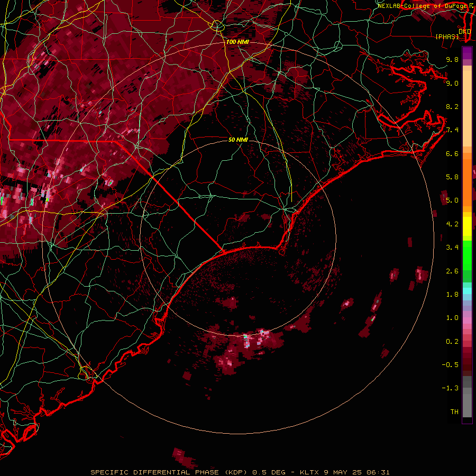Click the 2.6 value on color scale
Screen dimensions: 476x476
[452, 271]
